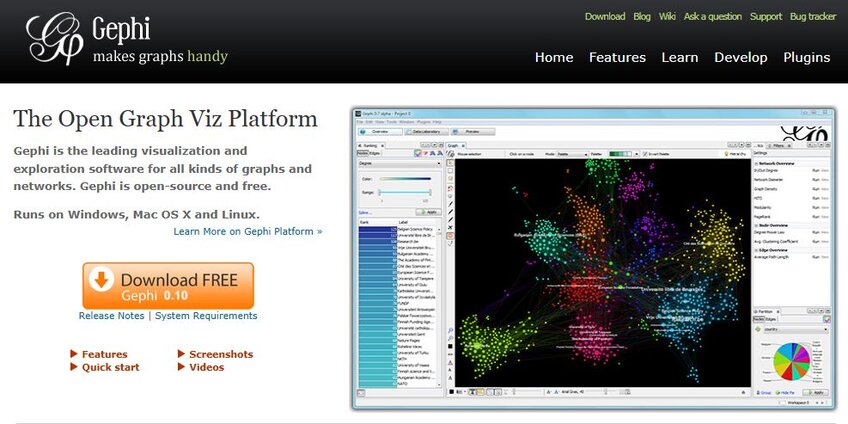Open the Mode Palette dropdown above graph
848x424 pixels.
573,154
